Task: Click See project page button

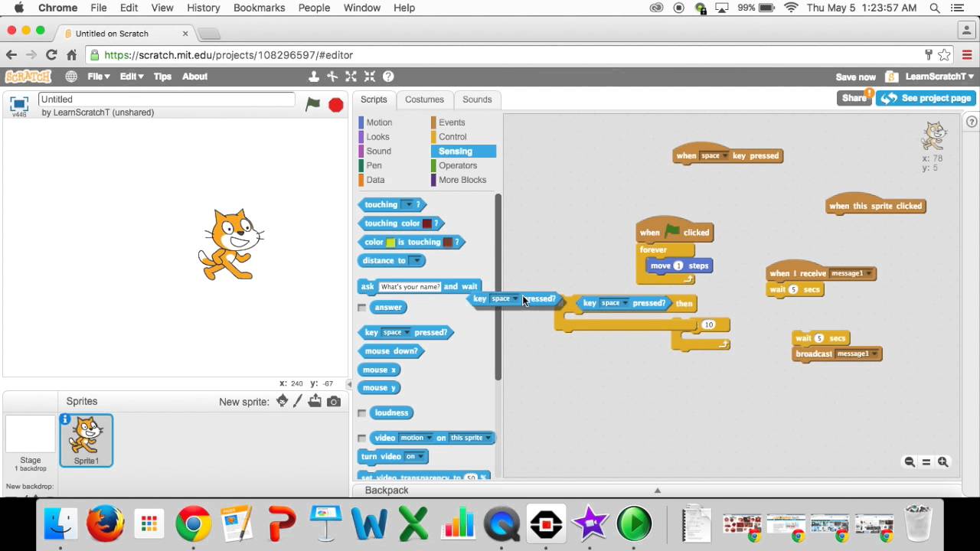Action: (x=926, y=98)
